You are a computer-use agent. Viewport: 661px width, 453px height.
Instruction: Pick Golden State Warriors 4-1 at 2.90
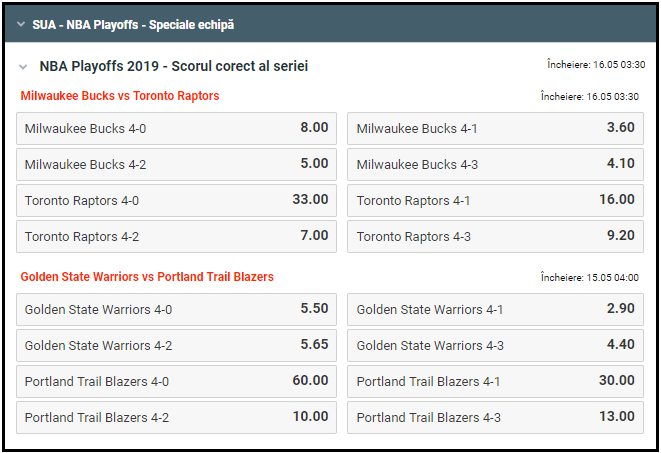click(495, 309)
